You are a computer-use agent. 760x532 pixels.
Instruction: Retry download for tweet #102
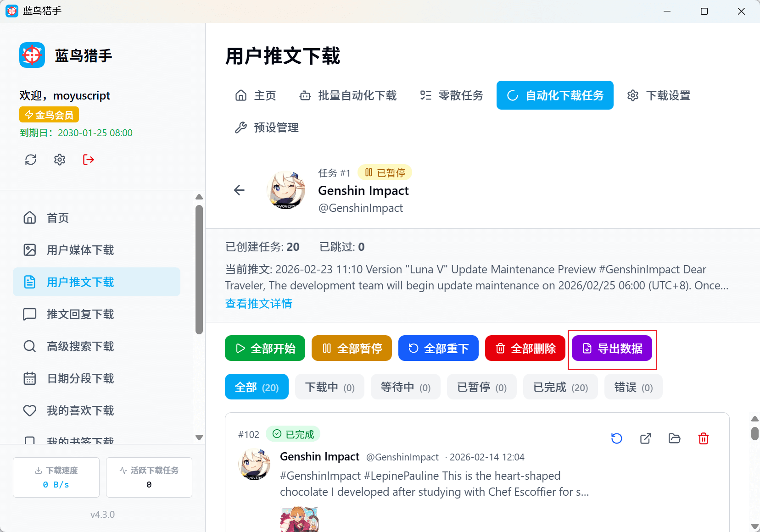pyautogui.click(x=616, y=438)
